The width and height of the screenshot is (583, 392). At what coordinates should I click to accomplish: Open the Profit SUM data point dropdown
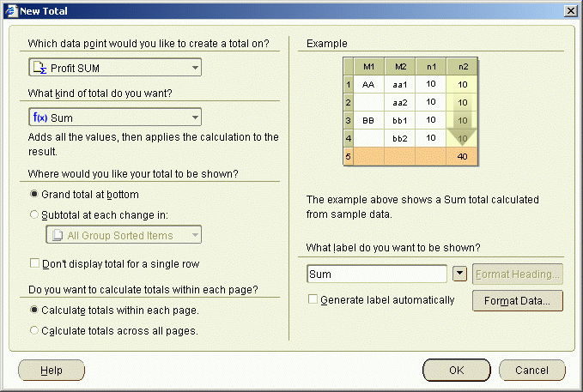tap(115, 68)
